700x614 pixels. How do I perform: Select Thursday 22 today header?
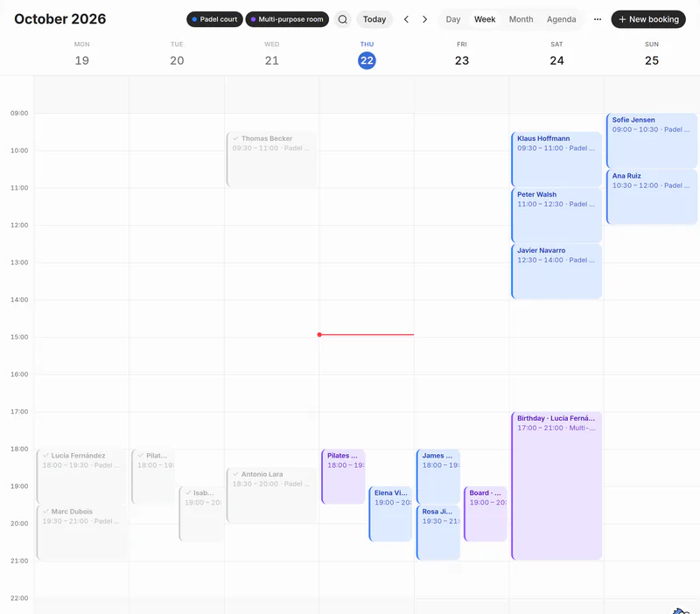click(367, 55)
